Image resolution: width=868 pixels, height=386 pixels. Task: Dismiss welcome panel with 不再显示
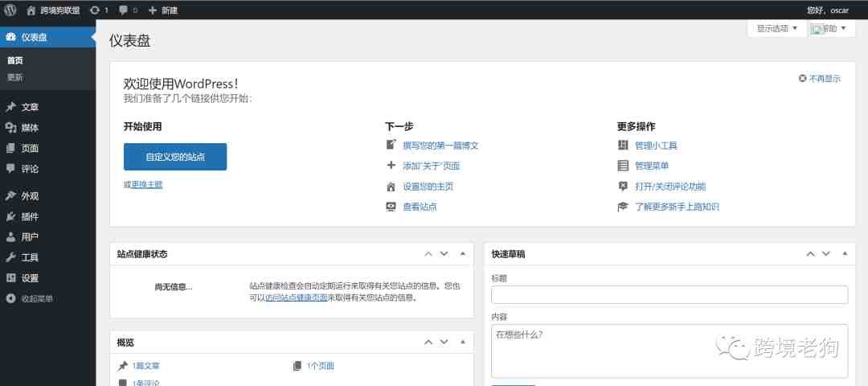[819, 79]
